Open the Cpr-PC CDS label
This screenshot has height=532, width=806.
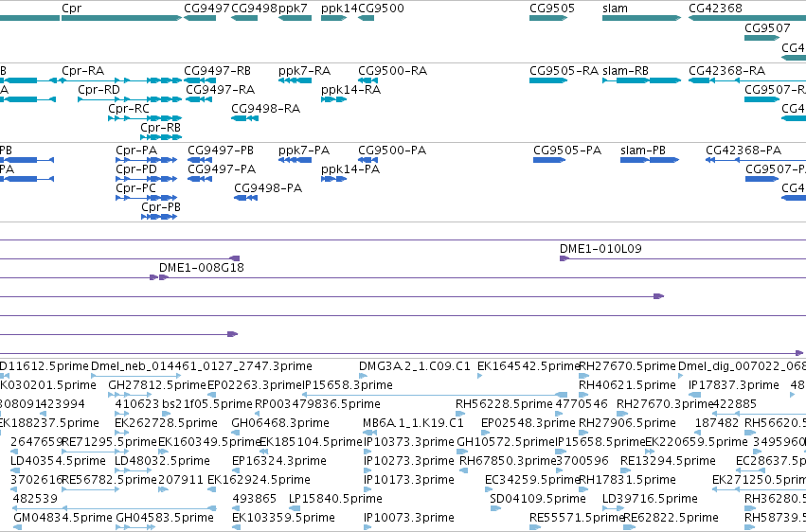click(135, 188)
